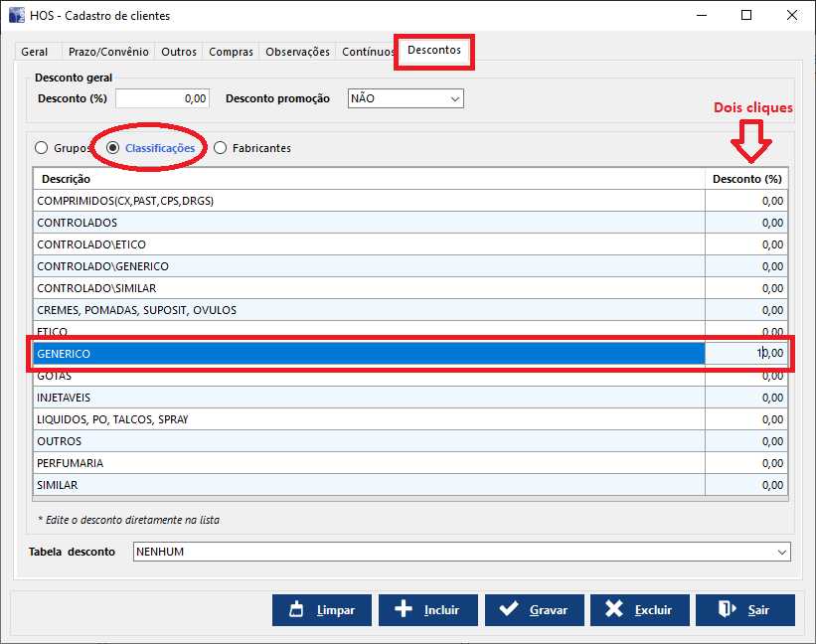Viewport: 816px width, 644px height.
Task: Open the Prazo/Convênio tab
Action: tap(107, 52)
